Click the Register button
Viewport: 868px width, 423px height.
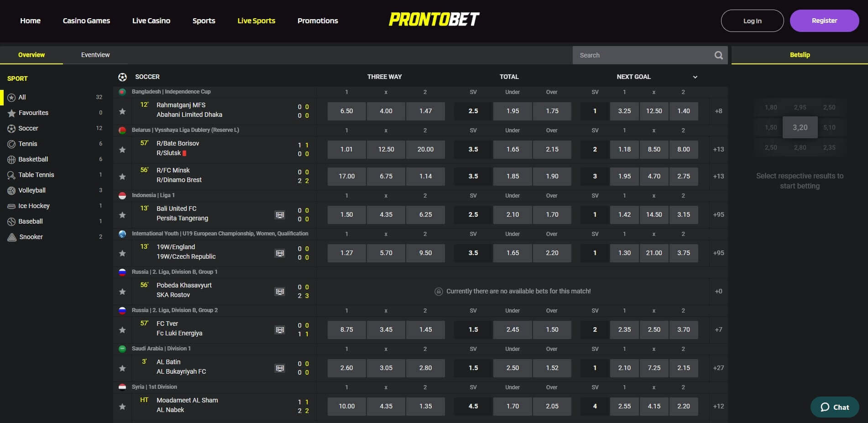click(824, 21)
